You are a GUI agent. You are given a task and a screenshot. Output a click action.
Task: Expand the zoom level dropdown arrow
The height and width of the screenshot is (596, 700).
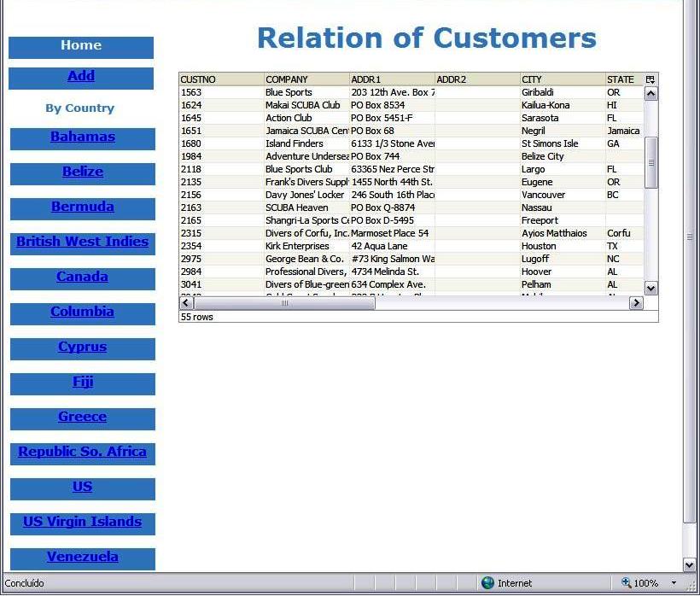tap(674, 583)
